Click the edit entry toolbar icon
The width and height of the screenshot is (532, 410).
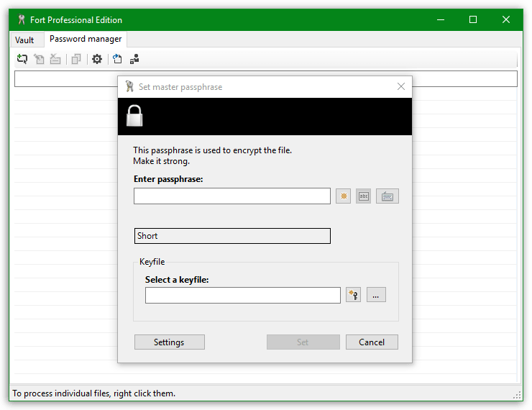coord(39,59)
